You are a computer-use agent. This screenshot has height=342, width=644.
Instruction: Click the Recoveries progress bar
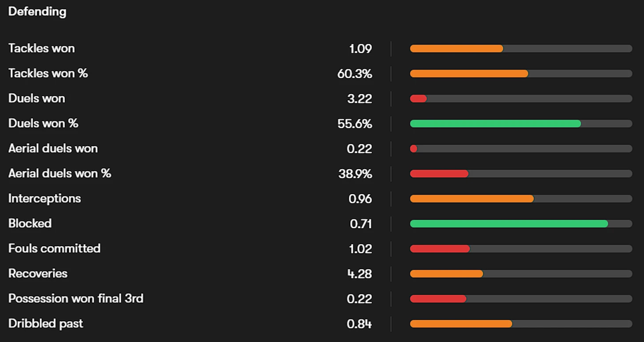point(446,274)
